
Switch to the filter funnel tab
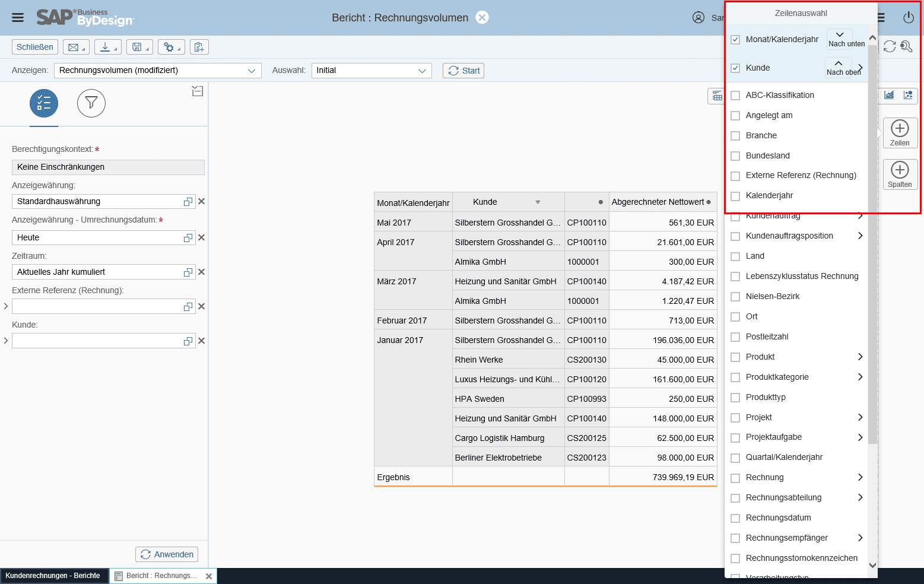pyautogui.click(x=91, y=103)
